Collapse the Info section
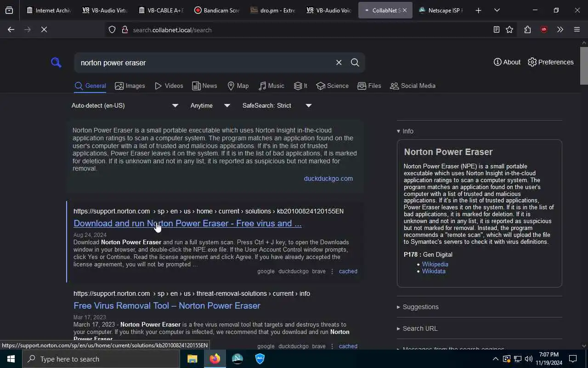 (405, 131)
